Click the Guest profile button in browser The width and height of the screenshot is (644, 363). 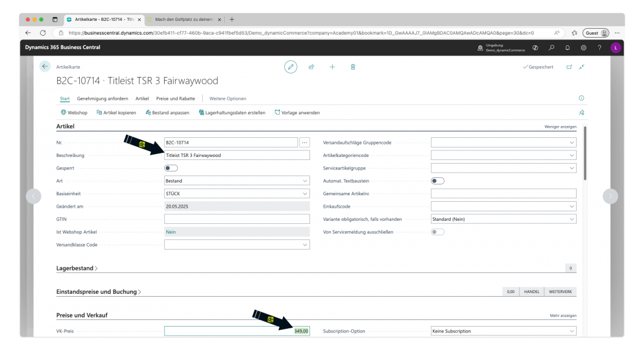[596, 33]
